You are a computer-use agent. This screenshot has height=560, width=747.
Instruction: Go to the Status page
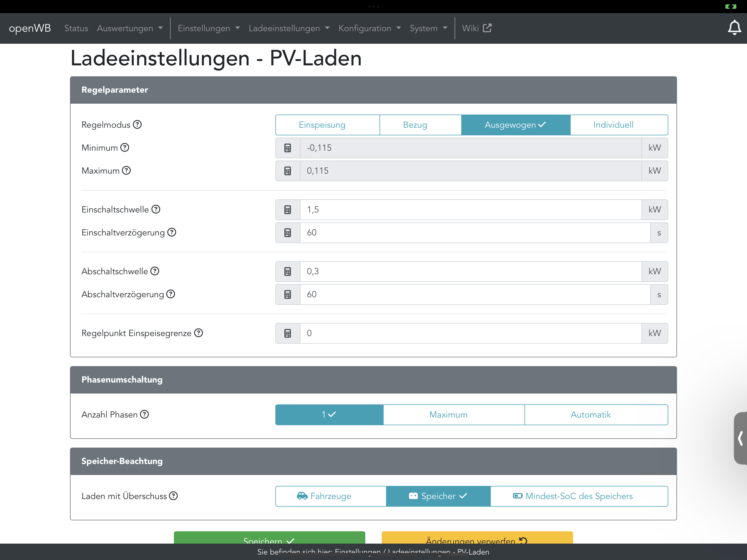tap(76, 28)
